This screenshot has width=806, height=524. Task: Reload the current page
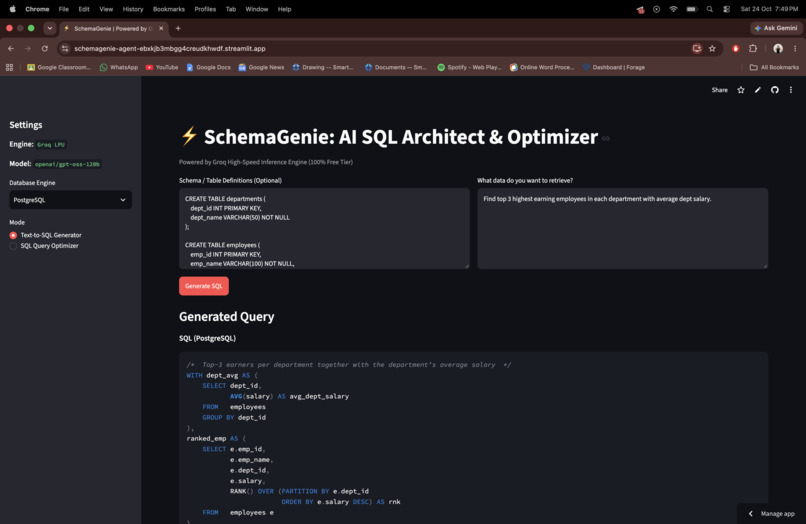[x=45, y=48]
